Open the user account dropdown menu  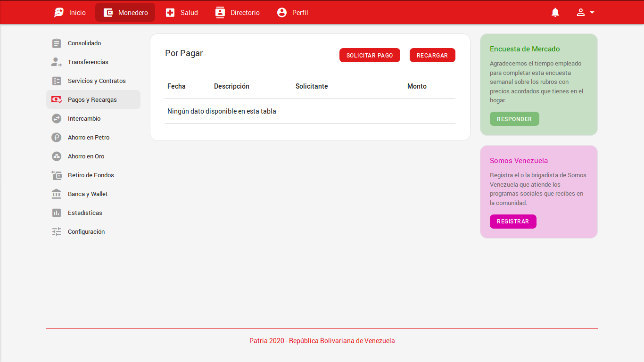pos(585,13)
